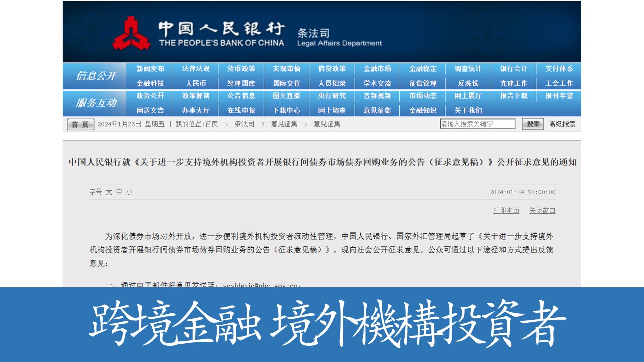
Task: Open the 新闻发布 menu item
Action: [150, 69]
